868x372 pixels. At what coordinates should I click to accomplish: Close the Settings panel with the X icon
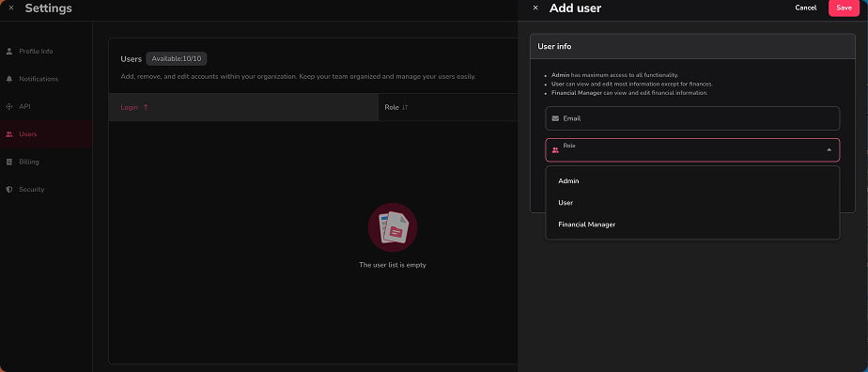(x=11, y=8)
